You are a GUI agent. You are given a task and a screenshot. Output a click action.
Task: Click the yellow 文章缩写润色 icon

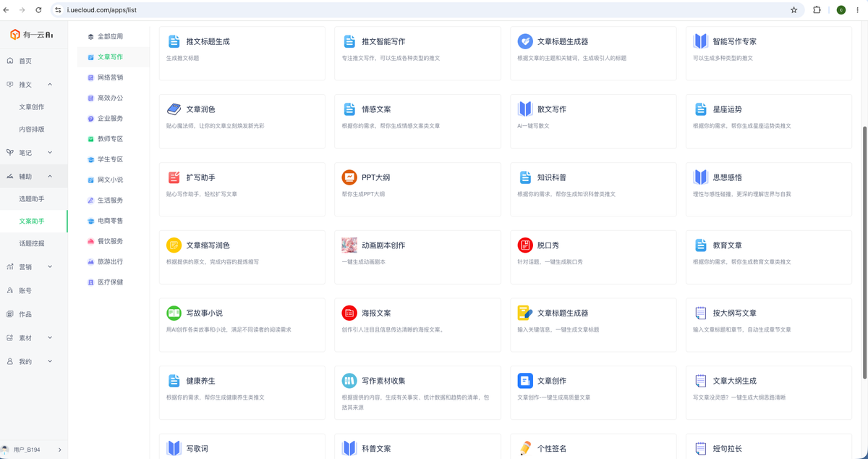point(174,245)
